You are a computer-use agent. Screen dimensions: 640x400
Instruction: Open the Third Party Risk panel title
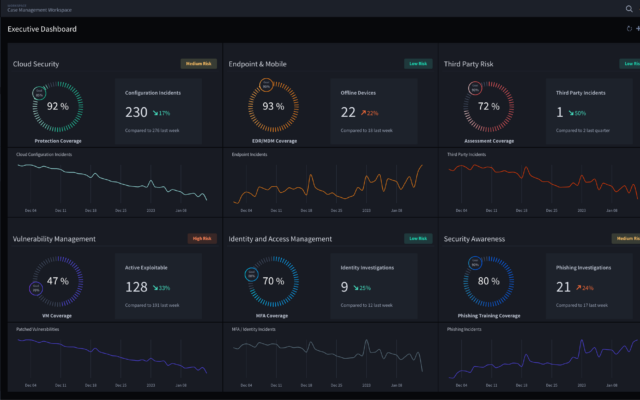(x=469, y=64)
